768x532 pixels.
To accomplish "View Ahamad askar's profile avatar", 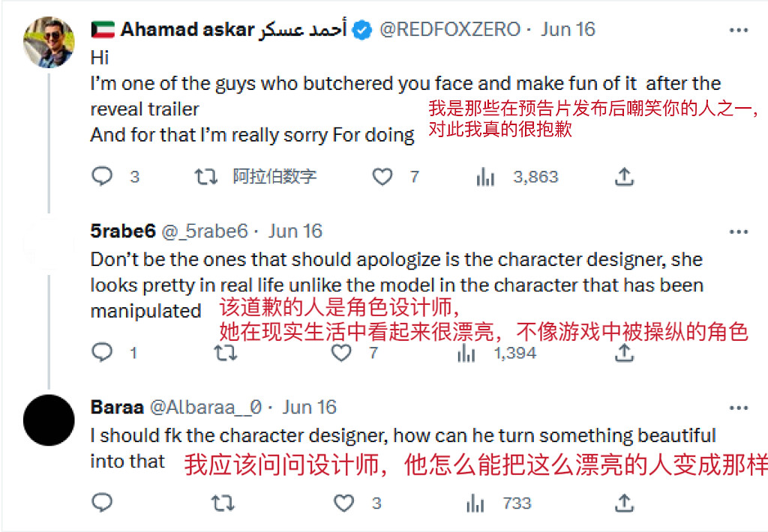I will 48,40.
